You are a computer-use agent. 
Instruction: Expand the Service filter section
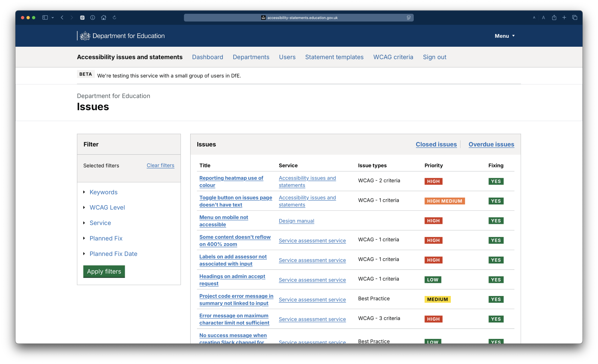click(100, 223)
